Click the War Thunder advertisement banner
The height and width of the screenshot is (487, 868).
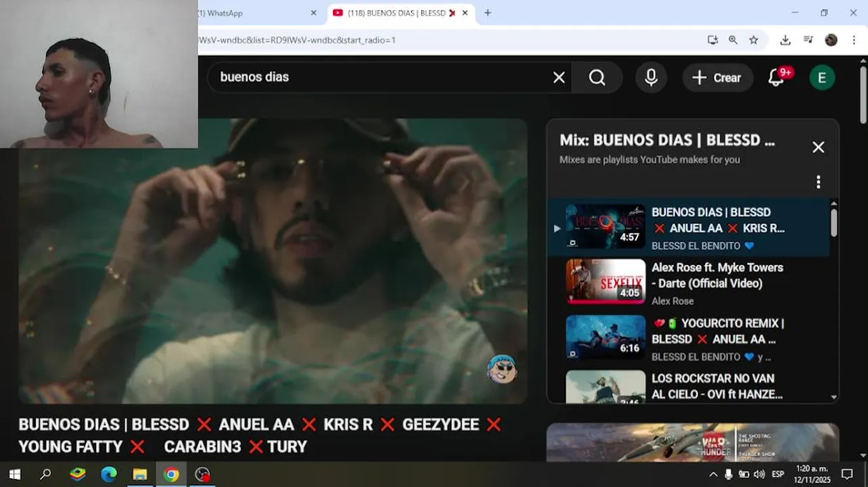(692, 442)
